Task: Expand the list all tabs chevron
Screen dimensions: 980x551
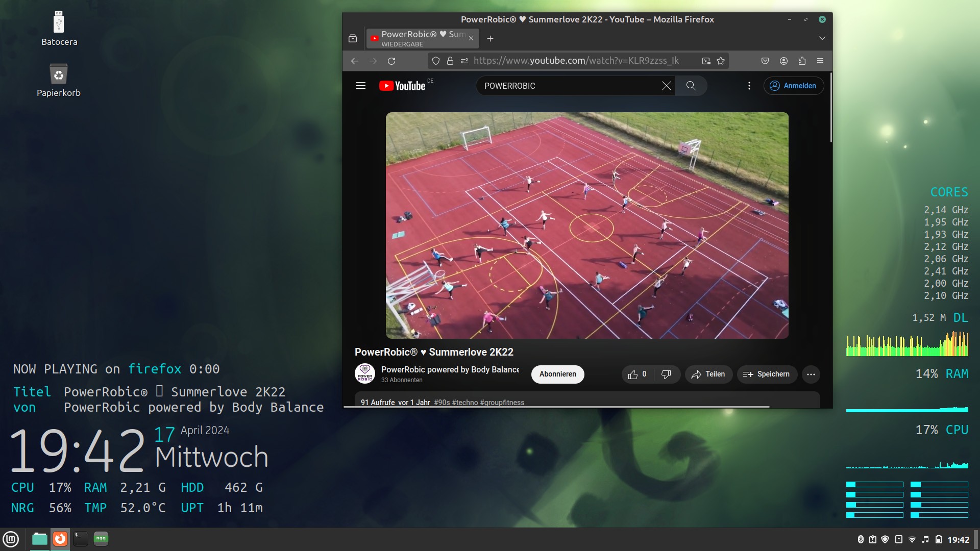Action: pos(822,38)
